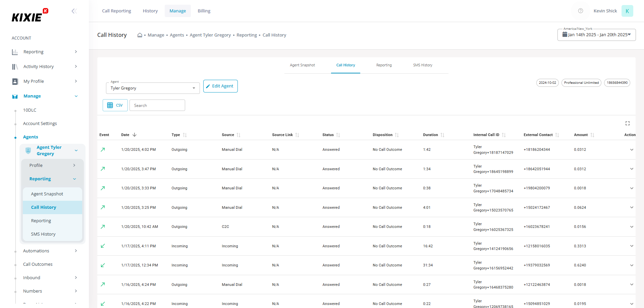Viewport: 644px width, 308px height.
Task: Open the user avatar K menu
Action: point(627,11)
